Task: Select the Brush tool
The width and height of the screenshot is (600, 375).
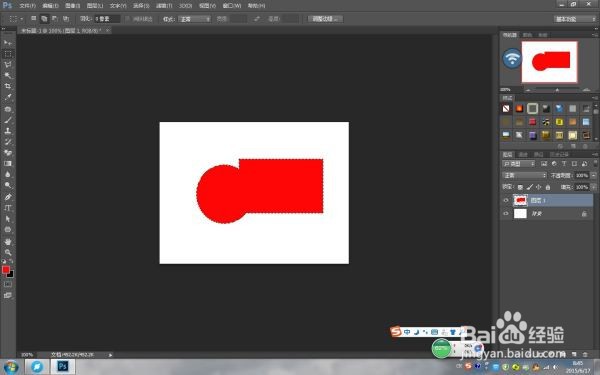Action: 8,120
